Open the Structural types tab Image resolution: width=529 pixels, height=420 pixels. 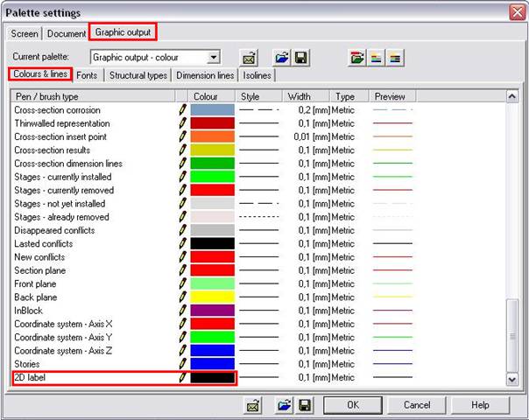point(138,75)
